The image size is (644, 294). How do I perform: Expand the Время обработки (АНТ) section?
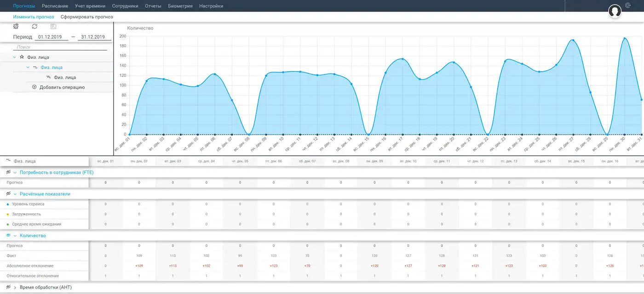coord(15,287)
